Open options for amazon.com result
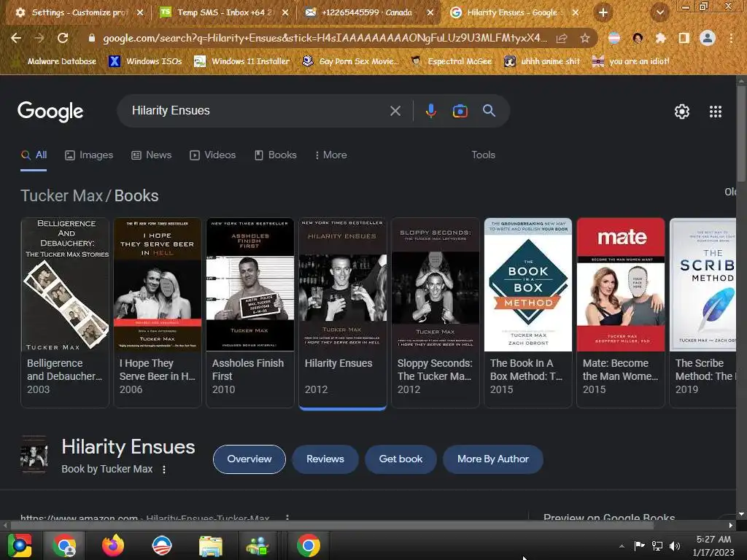Image resolution: width=747 pixels, height=560 pixels. coord(287,518)
